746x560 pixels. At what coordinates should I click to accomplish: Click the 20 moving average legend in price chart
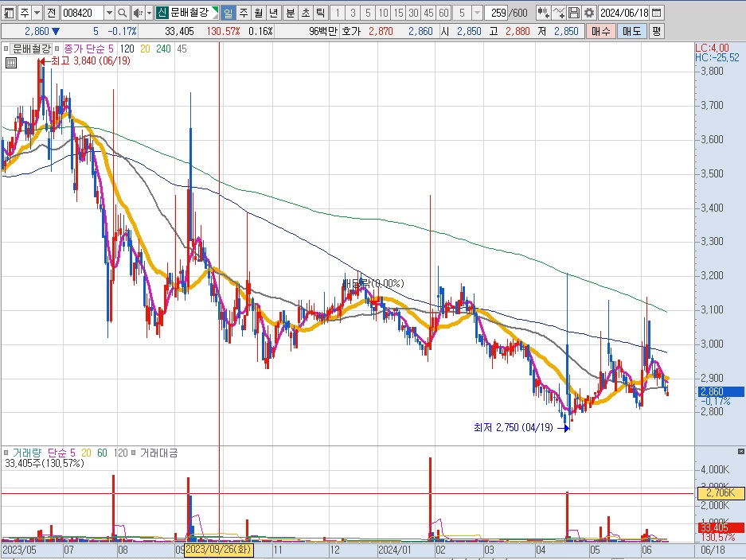click(x=145, y=49)
